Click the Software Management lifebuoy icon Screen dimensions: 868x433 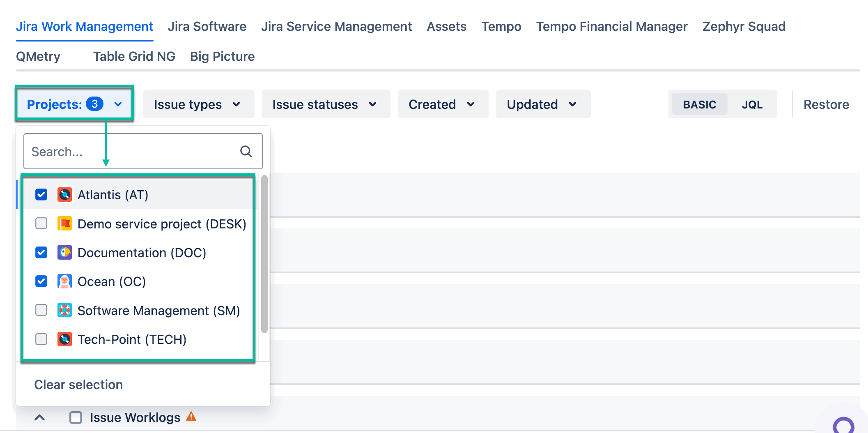click(x=64, y=311)
